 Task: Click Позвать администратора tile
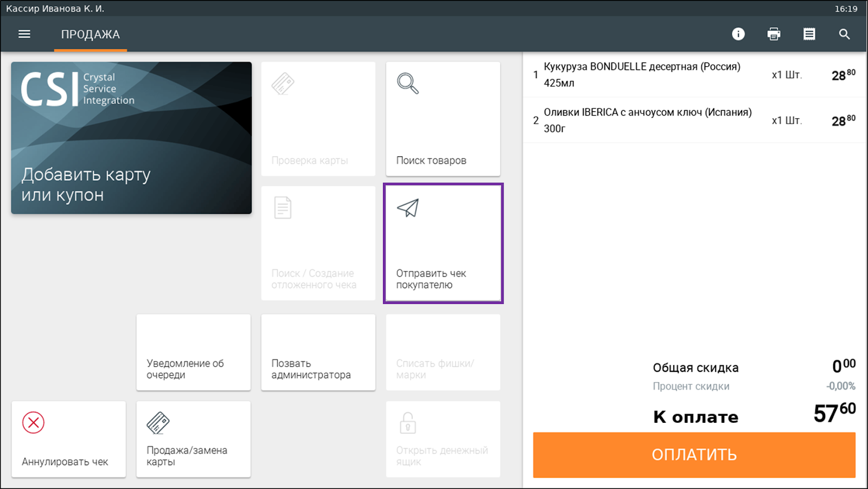[318, 352]
